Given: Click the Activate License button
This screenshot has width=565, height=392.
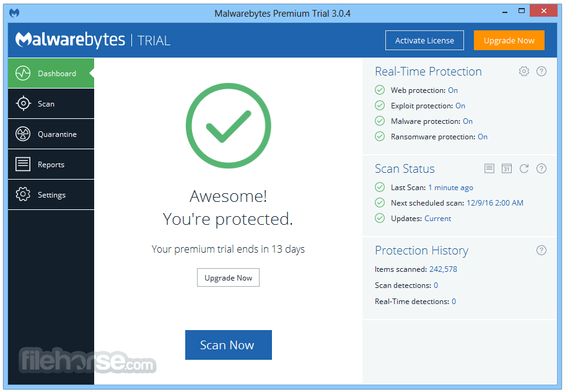Looking at the screenshot, I should click(424, 40).
